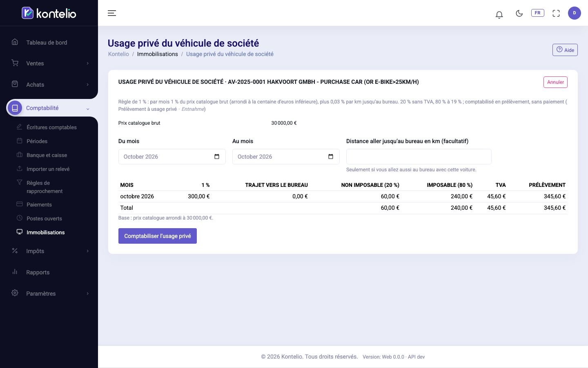Select the octobre 2026 row's 345,60 € cell
Image resolution: width=588 pixels, height=368 pixels.
tap(555, 196)
